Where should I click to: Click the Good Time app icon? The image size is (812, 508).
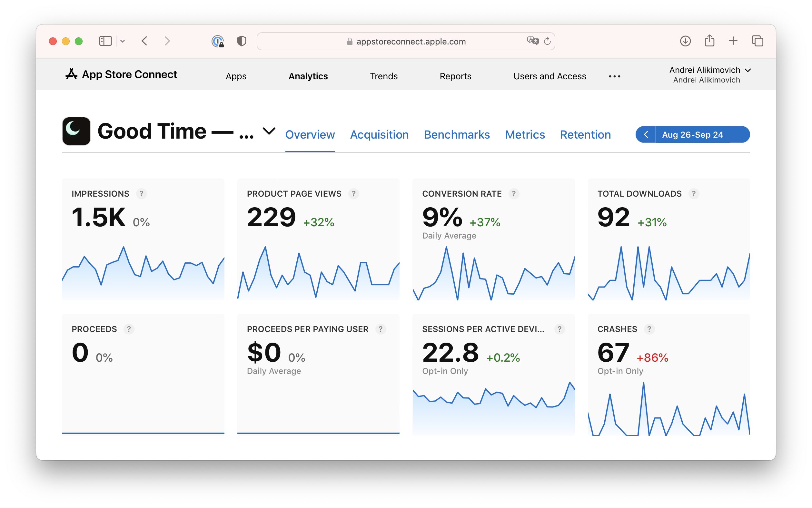[x=76, y=131]
